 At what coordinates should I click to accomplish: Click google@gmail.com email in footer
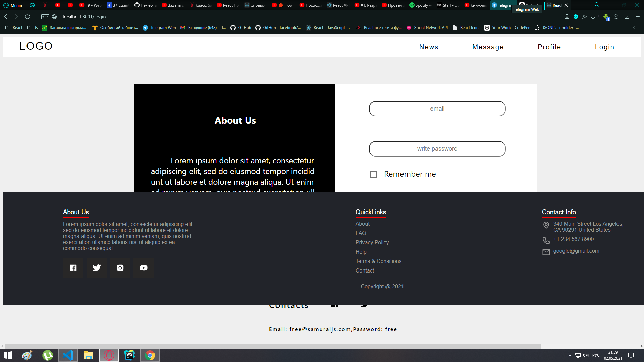(x=576, y=251)
